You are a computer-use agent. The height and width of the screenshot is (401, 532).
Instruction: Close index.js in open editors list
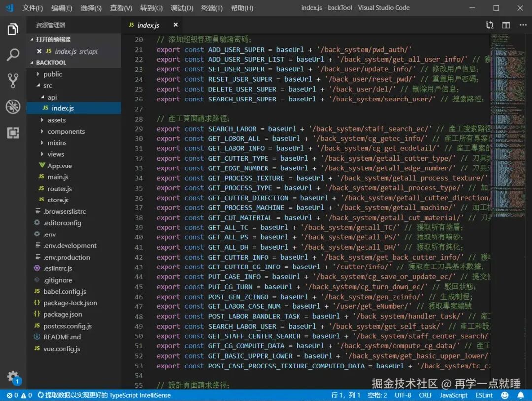tap(39, 51)
